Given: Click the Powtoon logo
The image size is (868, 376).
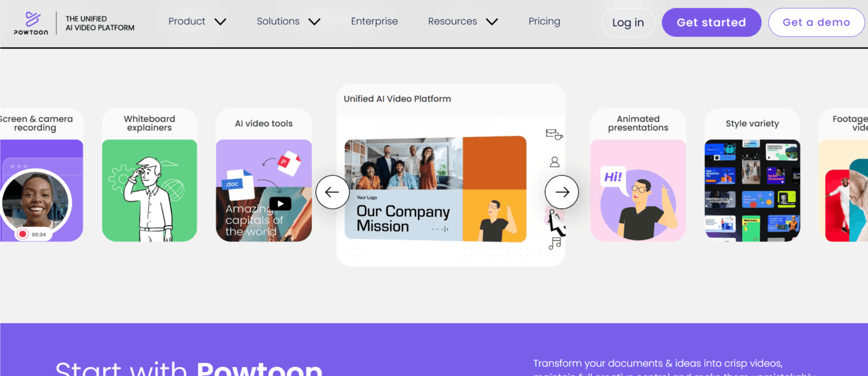Looking at the screenshot, I should (x=31, y=23).
